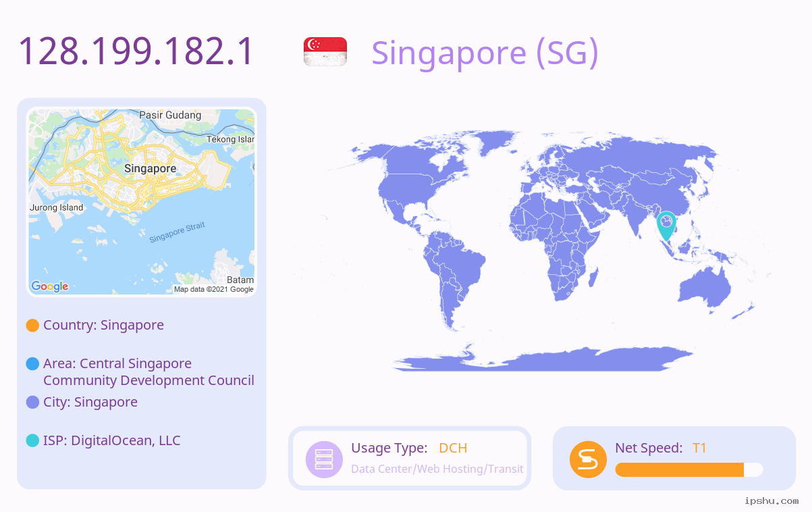812x512 pixels.
Task: Click the Singapore (SG) title text
Action: 485,53
